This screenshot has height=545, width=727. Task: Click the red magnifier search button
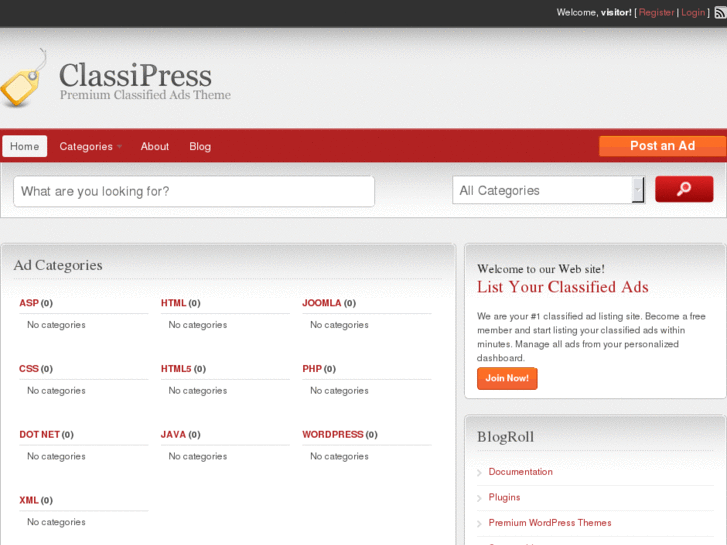(x=684, y=189)
